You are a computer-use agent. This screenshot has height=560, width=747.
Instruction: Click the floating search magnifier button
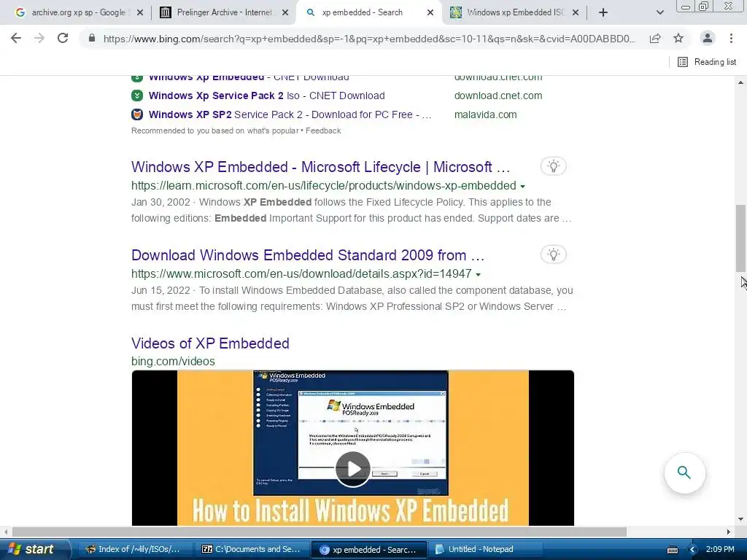684,472
